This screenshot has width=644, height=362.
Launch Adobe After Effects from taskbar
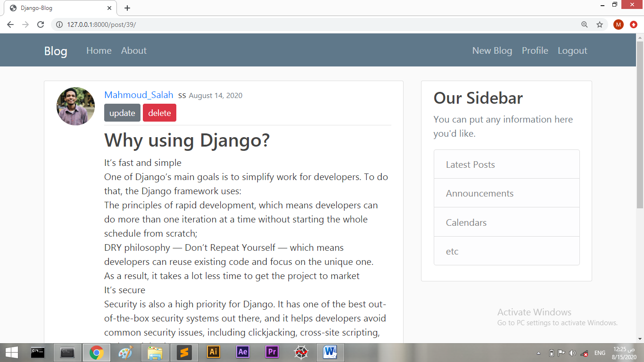point(243,352)
